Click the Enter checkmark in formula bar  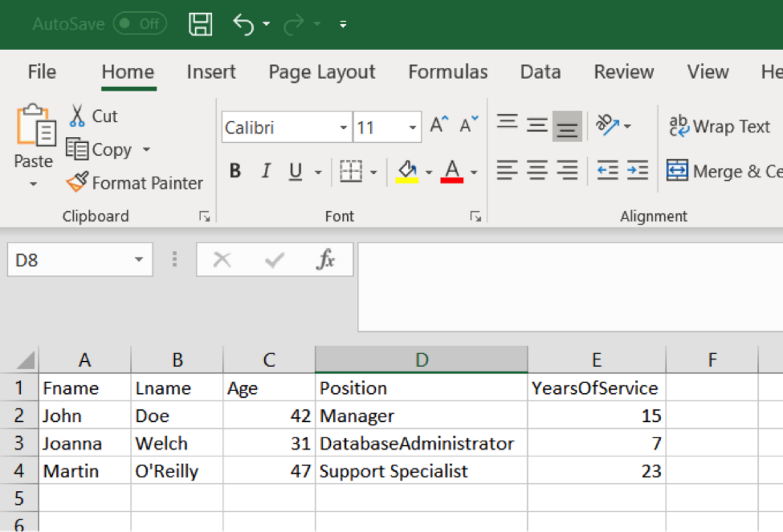coord(275,260)
